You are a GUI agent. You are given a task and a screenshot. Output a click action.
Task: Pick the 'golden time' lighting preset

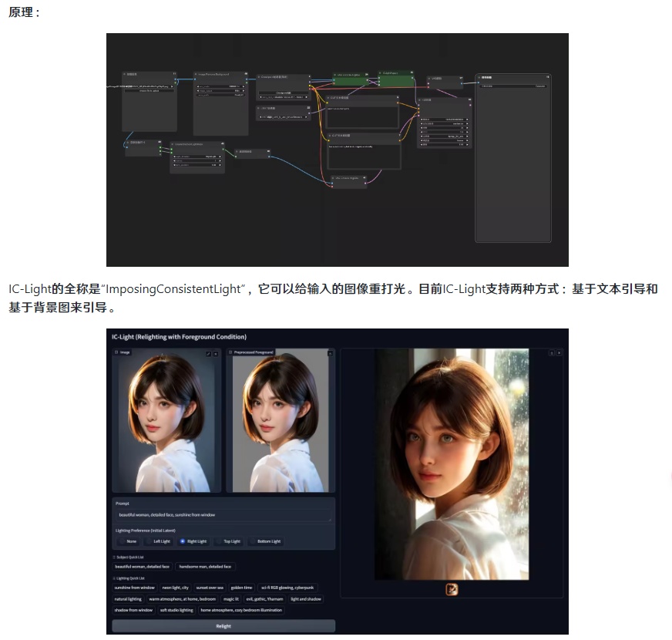pyautogui.click(x=241, y=588)
